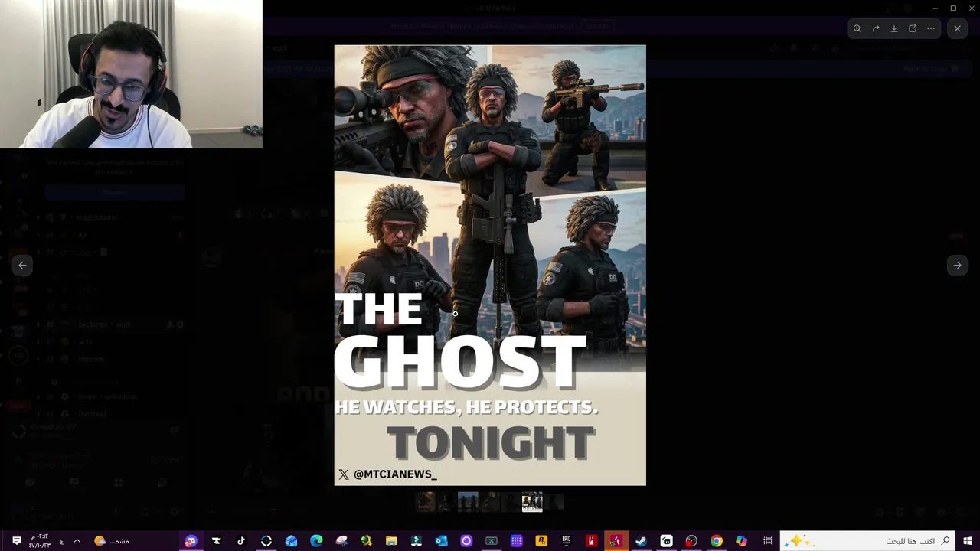Open the purple grid app taskbar icon
The height and width of the screenshot is (551, 980).
[517, 541]
